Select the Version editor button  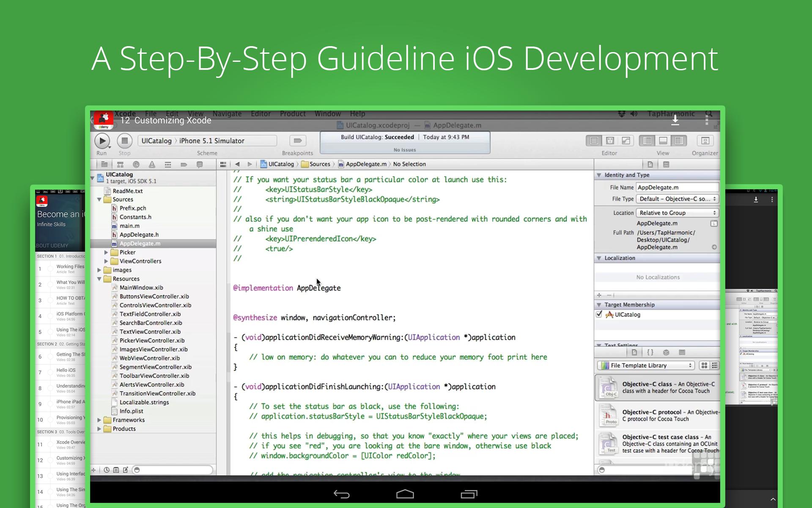[625, 141]
